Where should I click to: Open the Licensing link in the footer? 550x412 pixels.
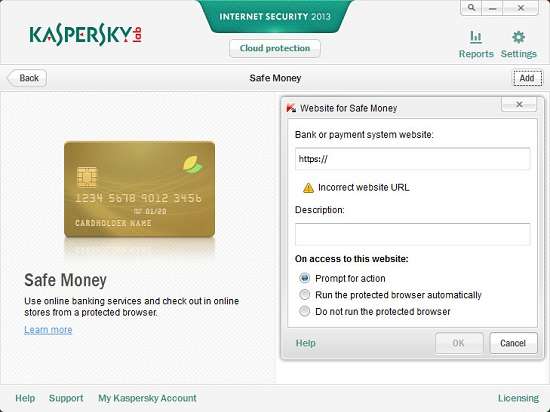tap(518, 398)
